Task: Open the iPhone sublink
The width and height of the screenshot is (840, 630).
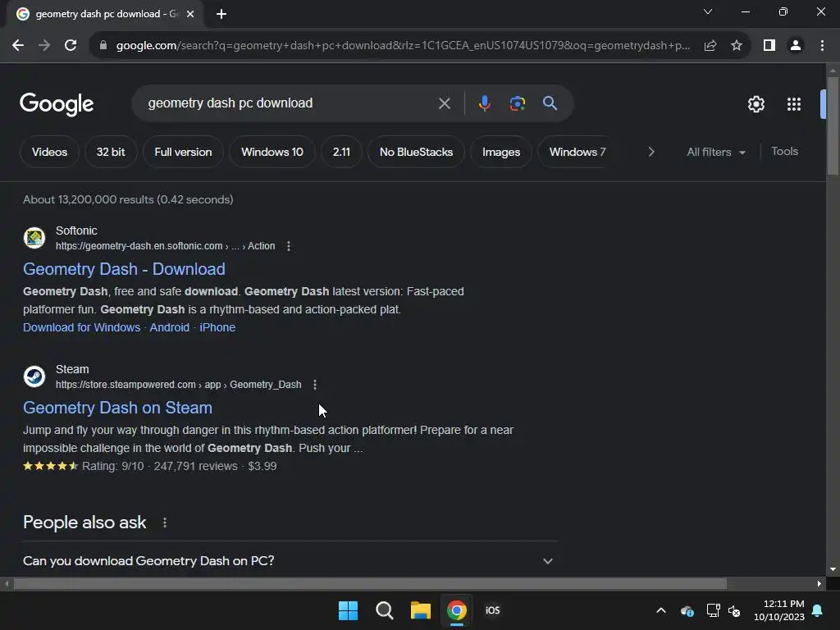Action: 217,327
